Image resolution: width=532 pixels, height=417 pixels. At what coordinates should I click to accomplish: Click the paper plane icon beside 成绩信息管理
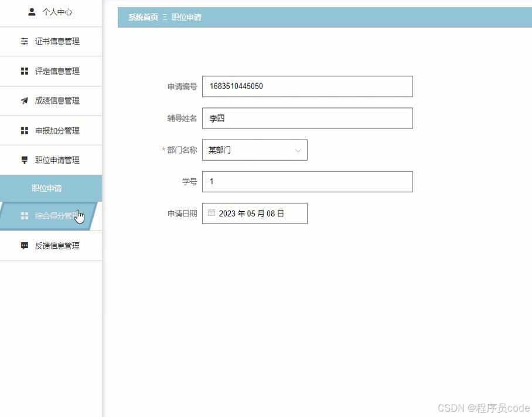(x=25, y=100)
